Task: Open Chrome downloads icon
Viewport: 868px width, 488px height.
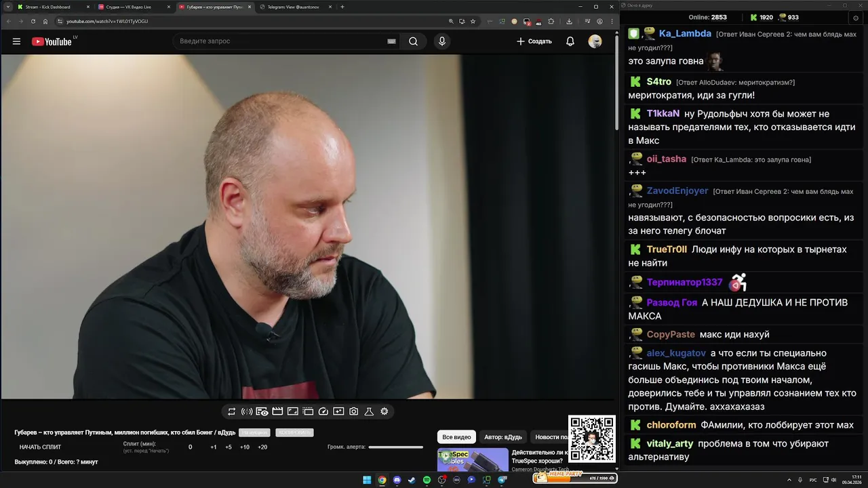Action: [569, 21]
